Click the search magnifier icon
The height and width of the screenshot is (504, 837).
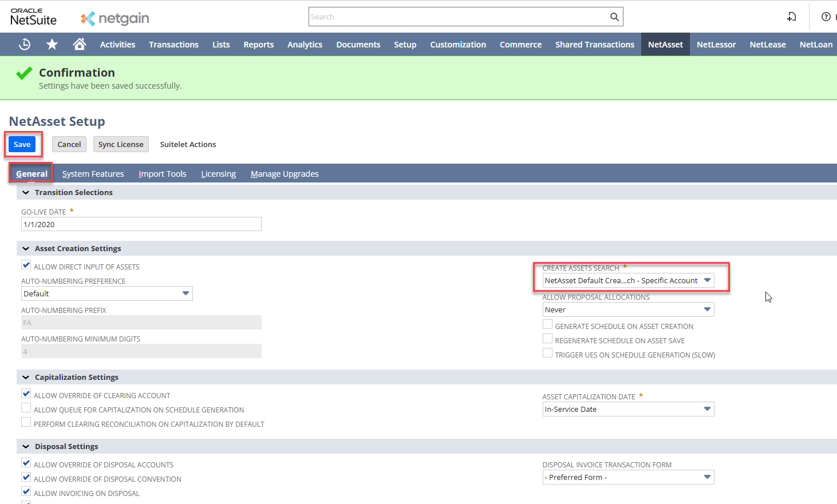click(614, 17)
